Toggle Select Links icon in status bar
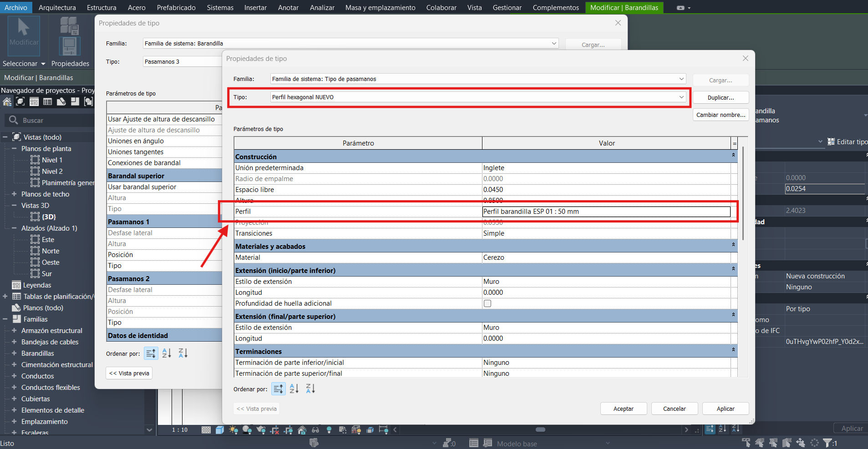 tap(746, 443)
